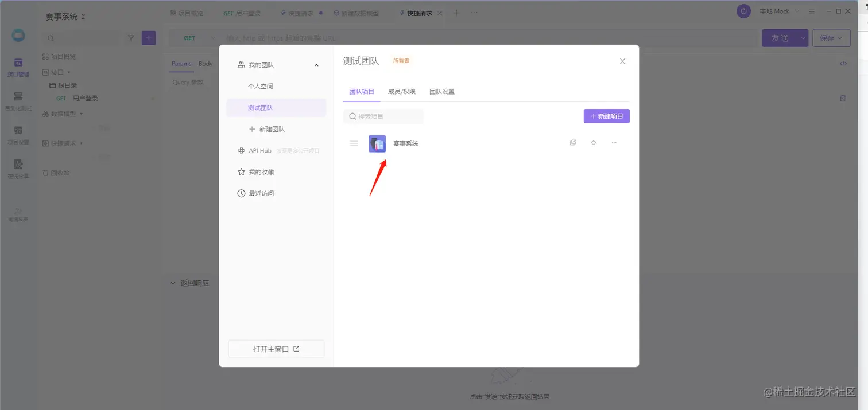Click the request URL input field

[488, 38]
